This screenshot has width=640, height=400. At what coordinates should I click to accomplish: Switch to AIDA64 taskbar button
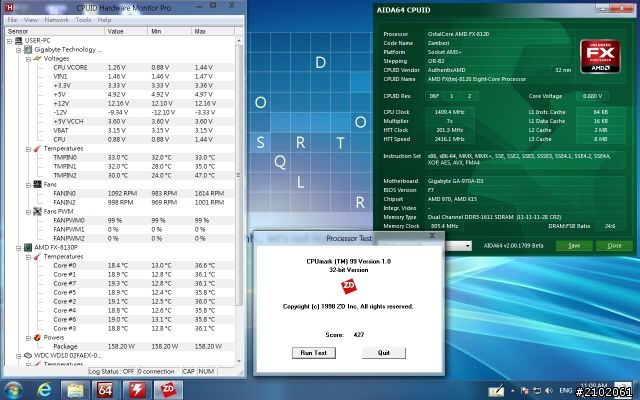point(105,390)
